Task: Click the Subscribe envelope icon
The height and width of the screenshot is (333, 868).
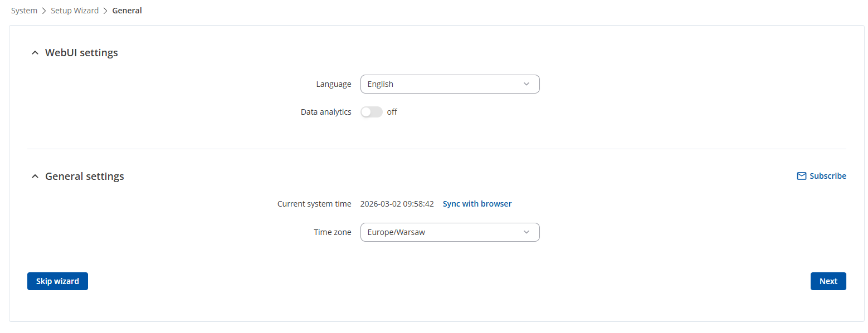Action: coord(801,176)
